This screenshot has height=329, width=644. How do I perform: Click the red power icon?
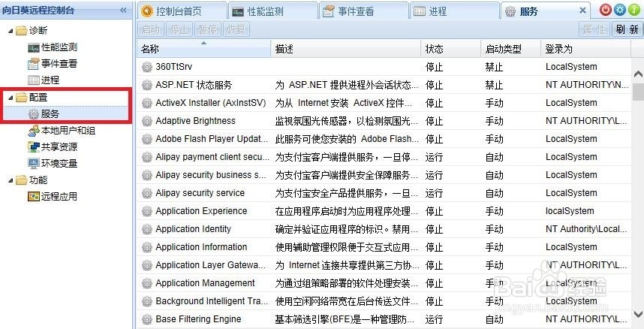pos(606,10)
